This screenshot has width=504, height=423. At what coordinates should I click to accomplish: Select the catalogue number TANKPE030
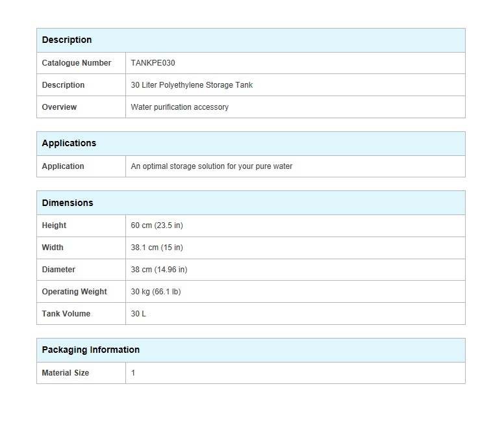click(153, 63)
